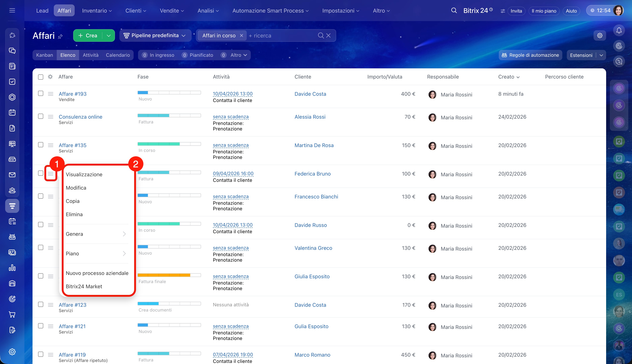Click the search magnifier in top bar
The height and width of the screenshot is (364, 632).
point(454,11)
